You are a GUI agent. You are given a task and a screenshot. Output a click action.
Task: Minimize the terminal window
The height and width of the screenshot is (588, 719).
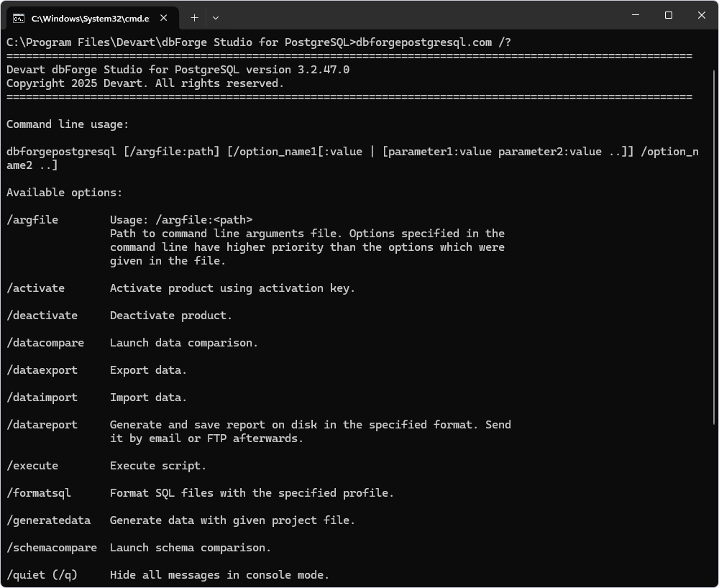pos(636,15)
